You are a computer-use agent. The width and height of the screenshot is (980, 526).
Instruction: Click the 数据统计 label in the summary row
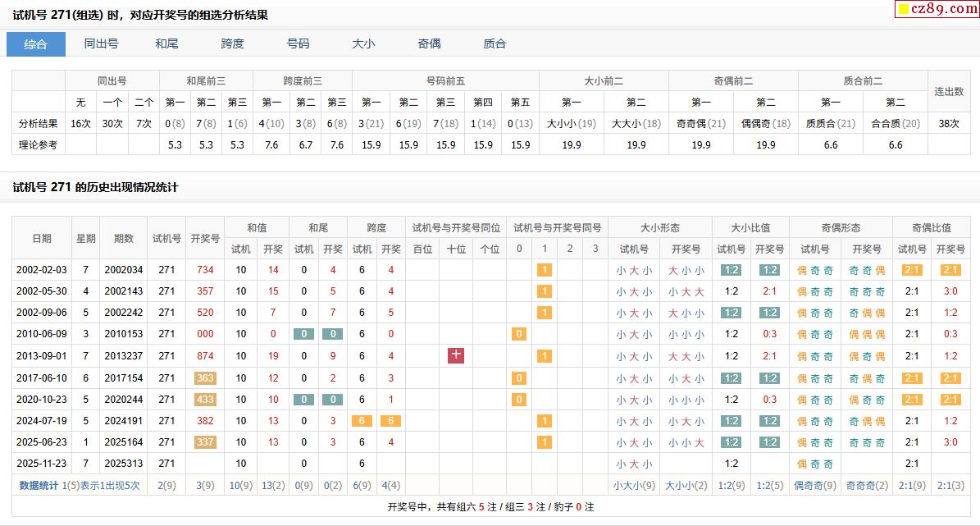pos(39,485)
